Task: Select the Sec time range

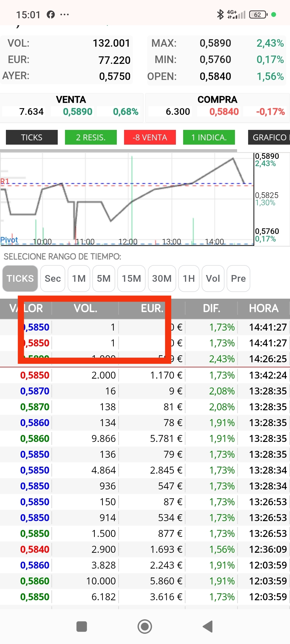Action: (53, 279)
